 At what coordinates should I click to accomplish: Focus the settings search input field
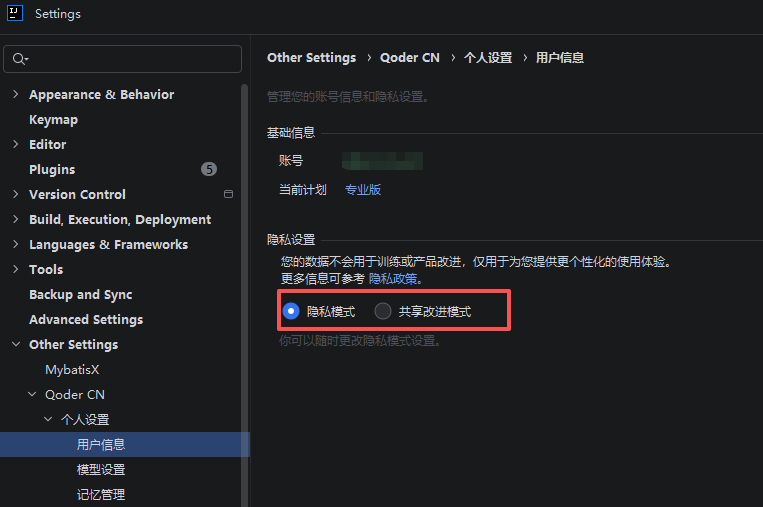[x=123, y=59]
